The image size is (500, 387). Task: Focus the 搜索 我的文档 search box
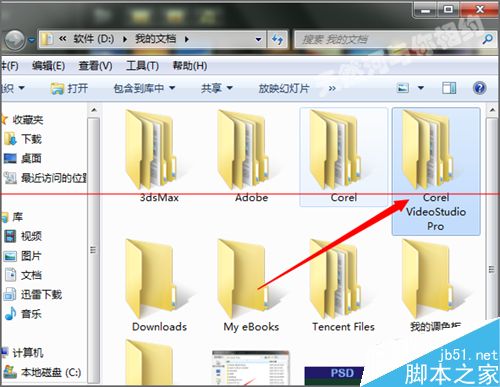[x=388, y=39]
